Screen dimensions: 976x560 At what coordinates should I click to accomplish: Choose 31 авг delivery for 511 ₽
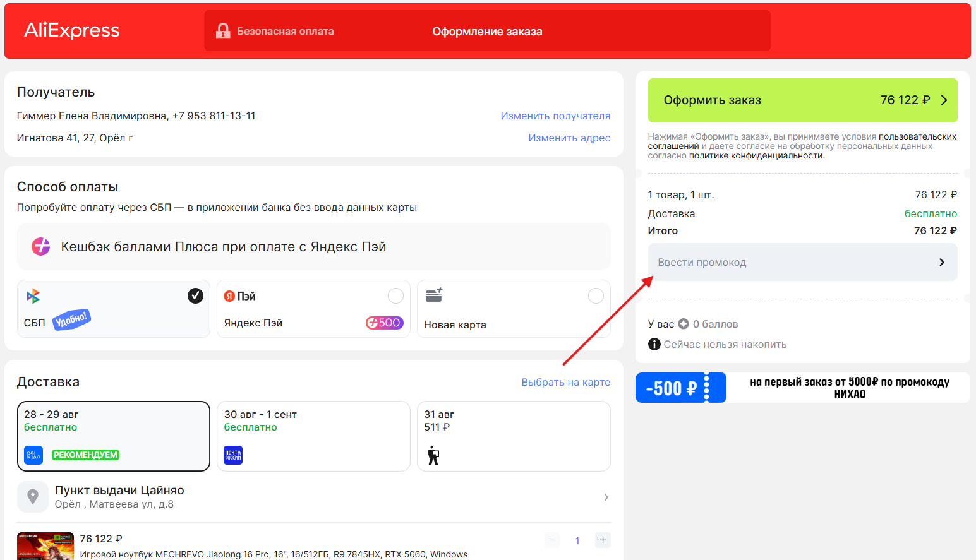514,436
